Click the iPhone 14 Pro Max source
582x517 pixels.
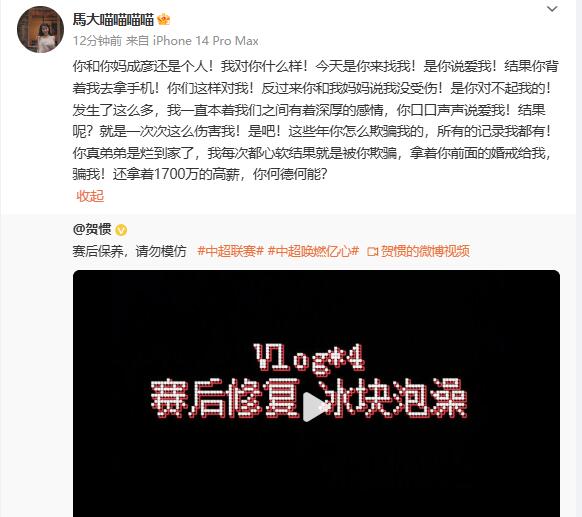click(206, 40)
